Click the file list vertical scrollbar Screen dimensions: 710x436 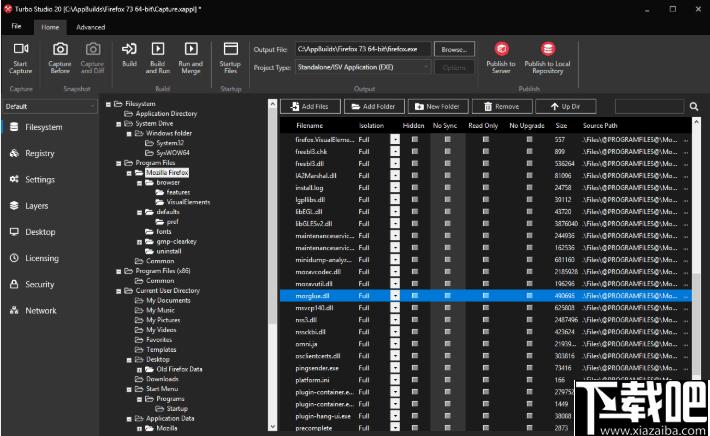[x=696, y=273]
